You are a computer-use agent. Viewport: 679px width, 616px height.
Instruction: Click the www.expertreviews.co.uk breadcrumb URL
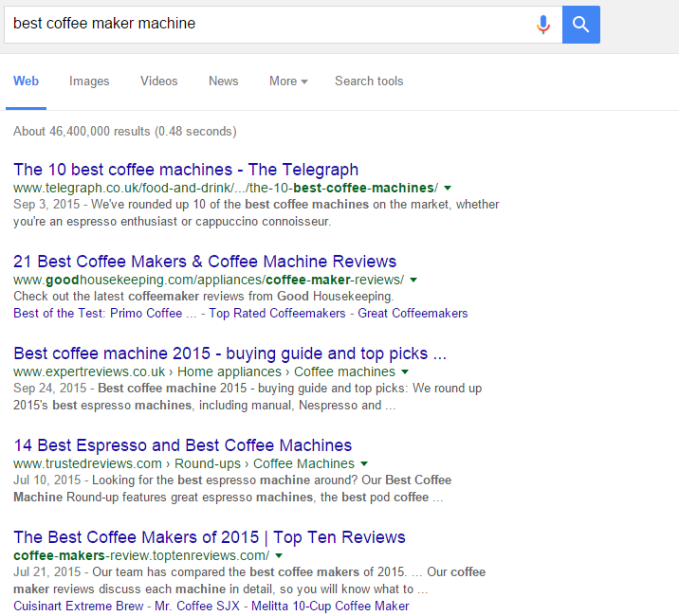click(x=205, y=371)
